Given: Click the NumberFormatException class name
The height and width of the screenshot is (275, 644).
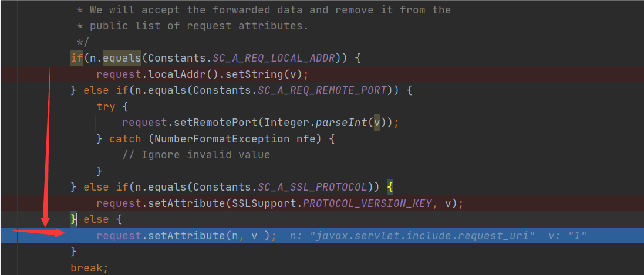Looking at the screenshot, I should pyautogui.click(x=222, y=139).
